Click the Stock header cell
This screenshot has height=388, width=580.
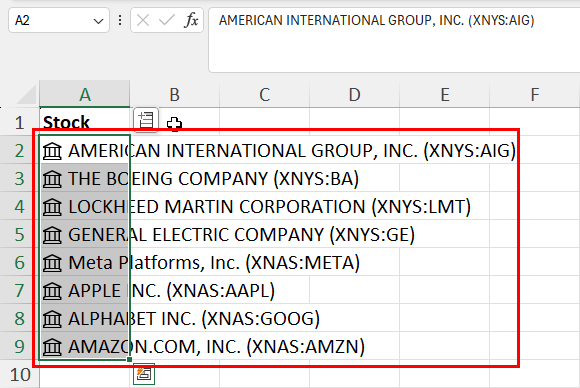(x=85, y=122)
